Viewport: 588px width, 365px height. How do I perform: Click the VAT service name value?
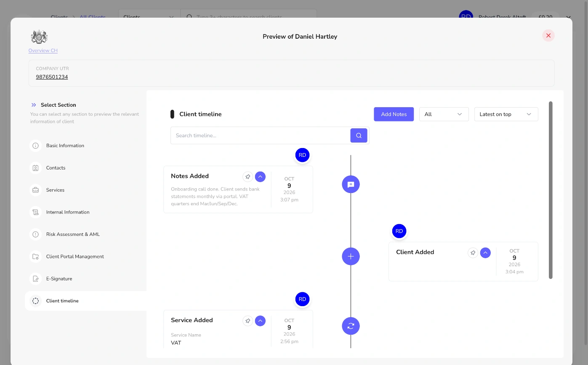click(x=176, y=343)
